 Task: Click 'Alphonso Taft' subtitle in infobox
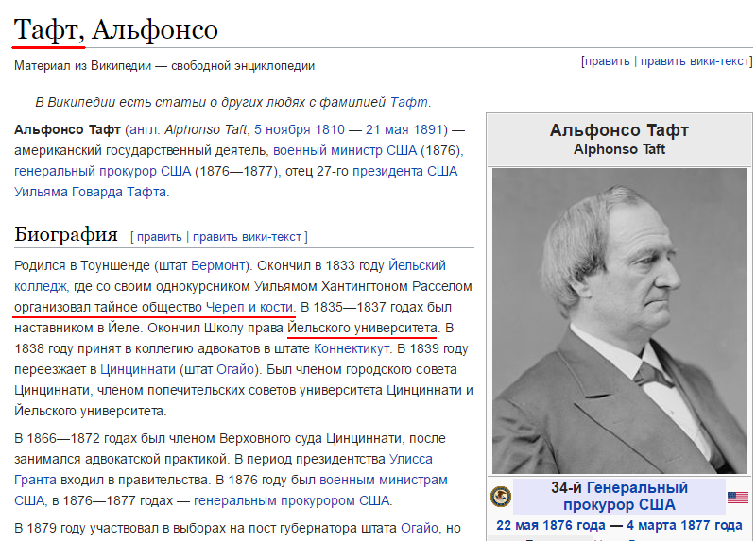click(x=620, y=149)
